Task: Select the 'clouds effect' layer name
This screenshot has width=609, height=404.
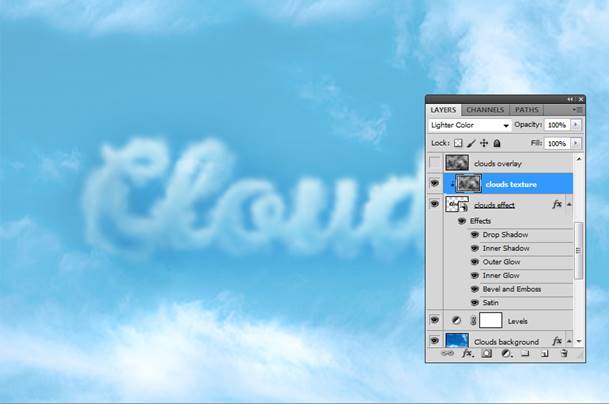Action: 494,205
